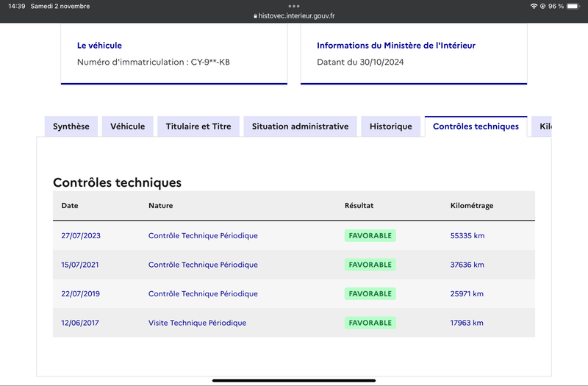This screenshot has height=386, width=588.
Task: Switch to the Véhicule tab
Action: click(x=127, y=126)
